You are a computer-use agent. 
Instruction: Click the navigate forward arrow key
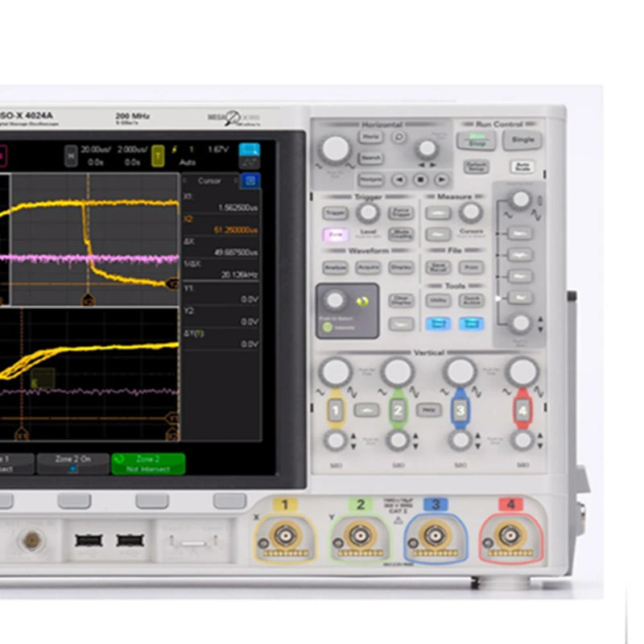(441, 180)
